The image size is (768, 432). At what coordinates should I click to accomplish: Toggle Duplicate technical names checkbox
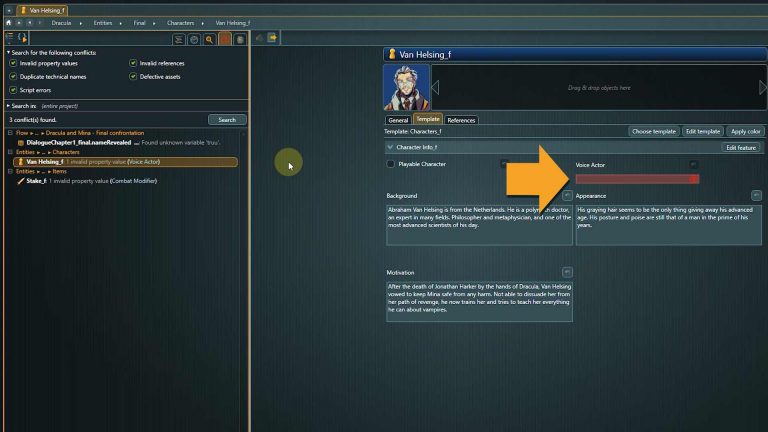13,76
